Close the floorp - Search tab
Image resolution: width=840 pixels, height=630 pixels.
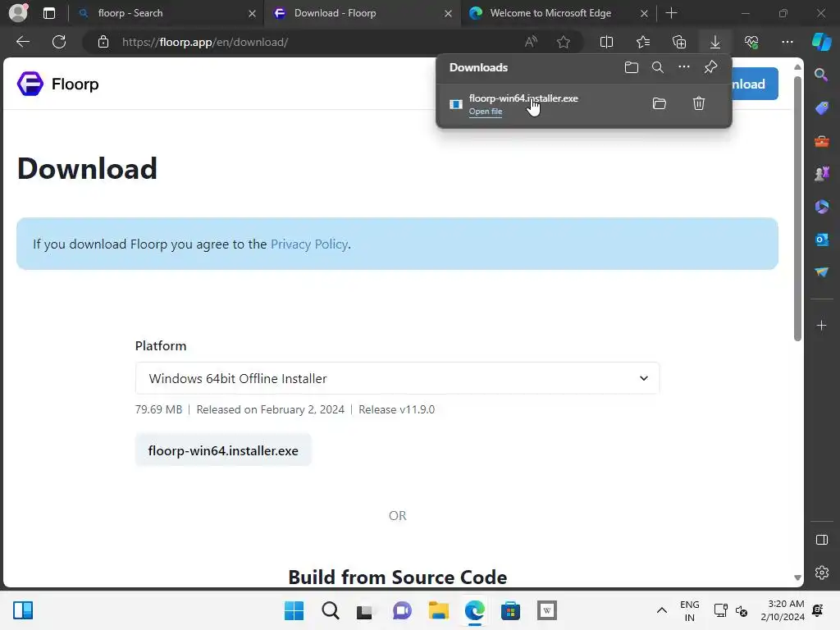(x=252, y=13)
